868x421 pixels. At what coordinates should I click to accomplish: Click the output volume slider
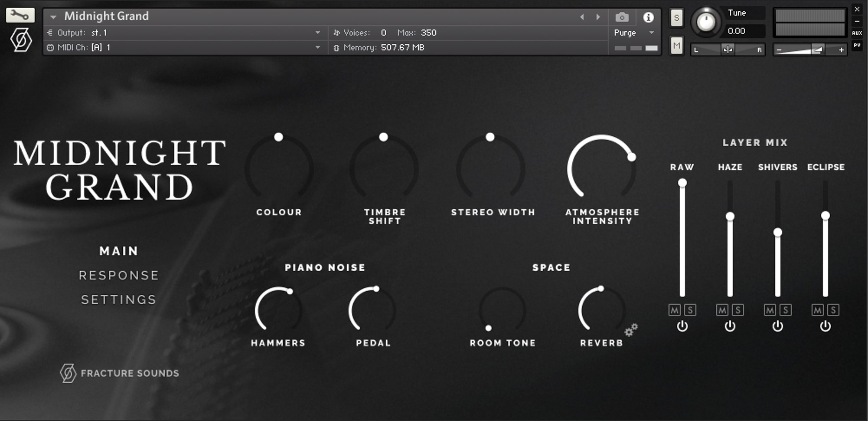pos(810,50)
